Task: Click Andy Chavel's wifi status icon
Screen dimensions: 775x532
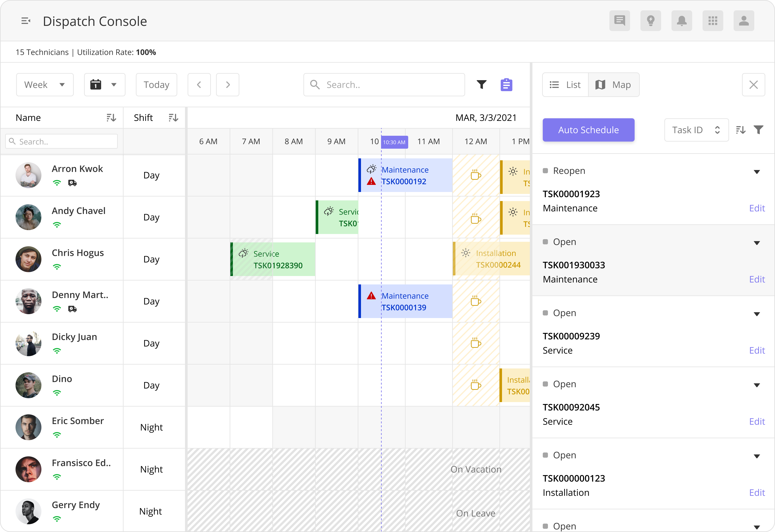Action: click(x=57, y=225)
